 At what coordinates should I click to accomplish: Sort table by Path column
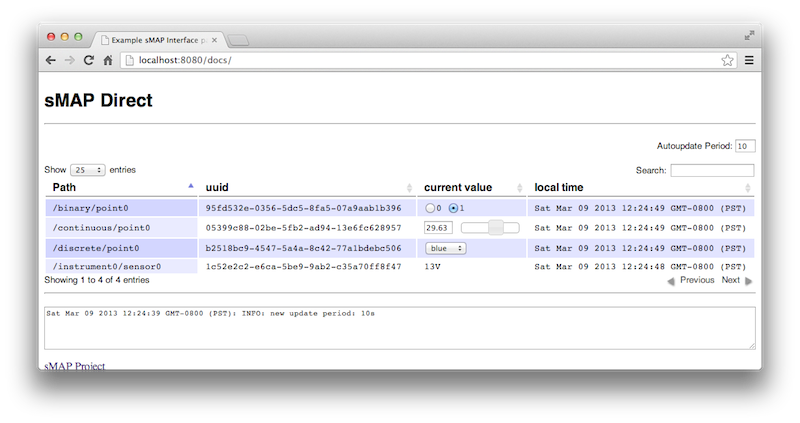click(121, 187)
